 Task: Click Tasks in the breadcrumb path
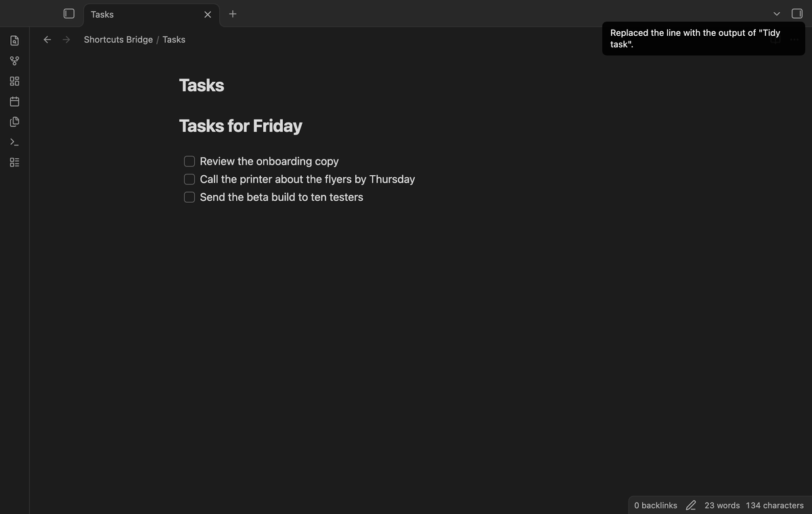[174, 39]
